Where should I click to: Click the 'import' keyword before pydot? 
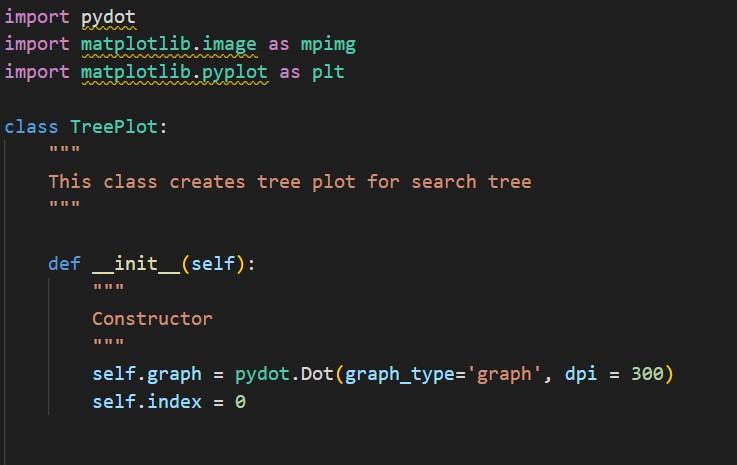pyautogui.click(x=37, y=17)
